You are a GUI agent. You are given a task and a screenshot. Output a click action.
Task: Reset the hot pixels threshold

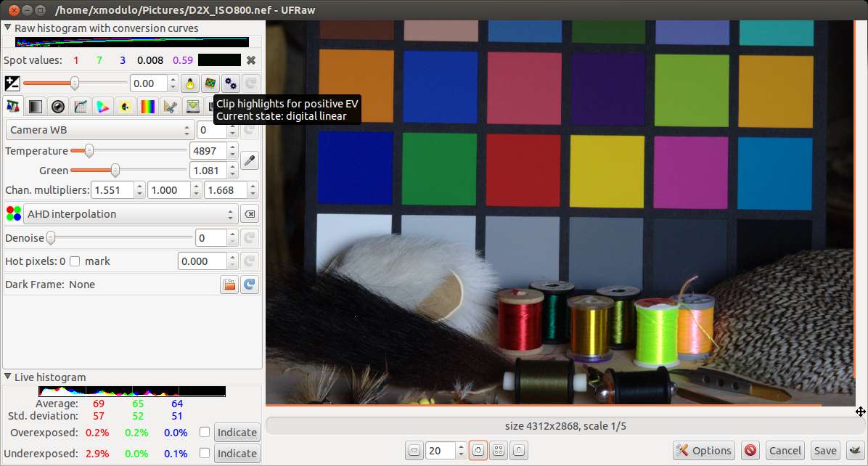point(250,261)
